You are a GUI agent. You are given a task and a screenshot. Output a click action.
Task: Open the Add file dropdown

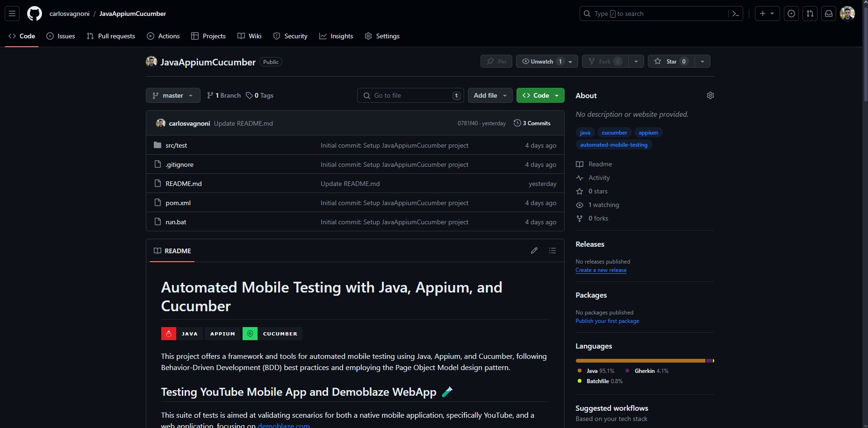point(489,95)
